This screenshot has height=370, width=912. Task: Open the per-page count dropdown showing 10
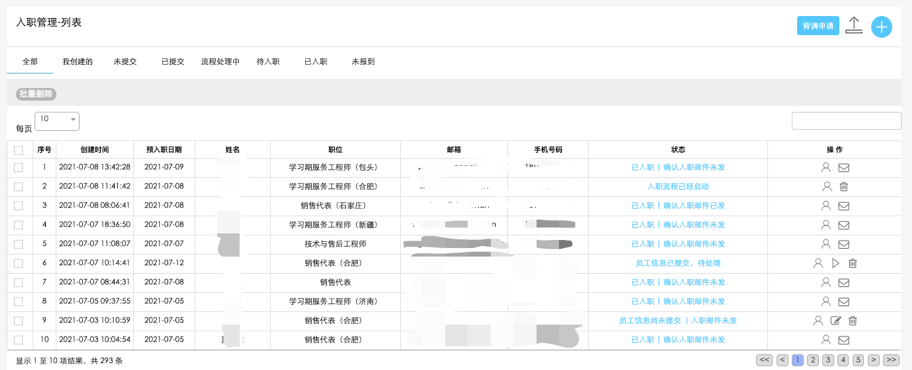click(x=57, y=120)
